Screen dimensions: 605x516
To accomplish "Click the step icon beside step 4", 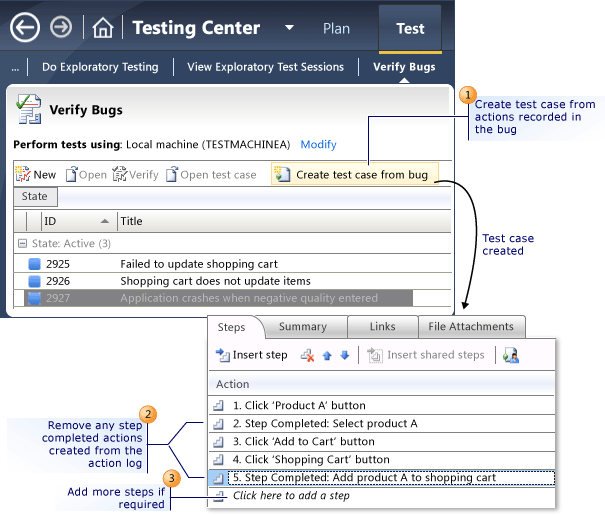I will click(x=218, y=459).
